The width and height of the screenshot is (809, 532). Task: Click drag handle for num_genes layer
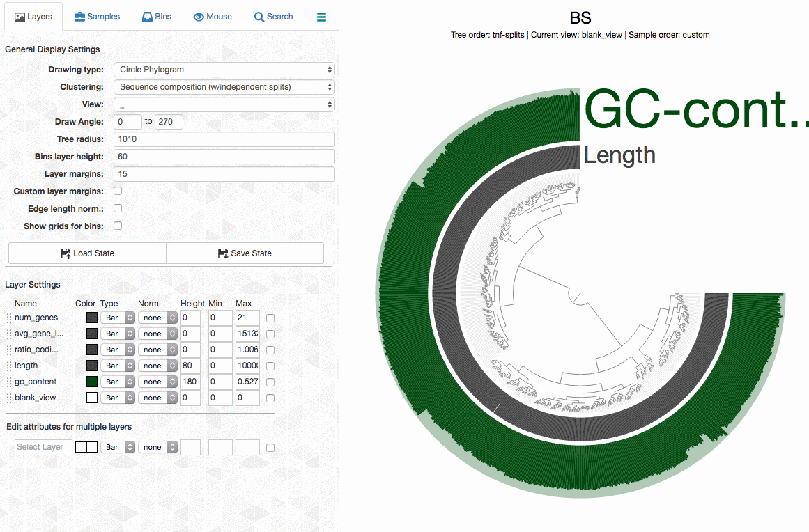[9, 318]
